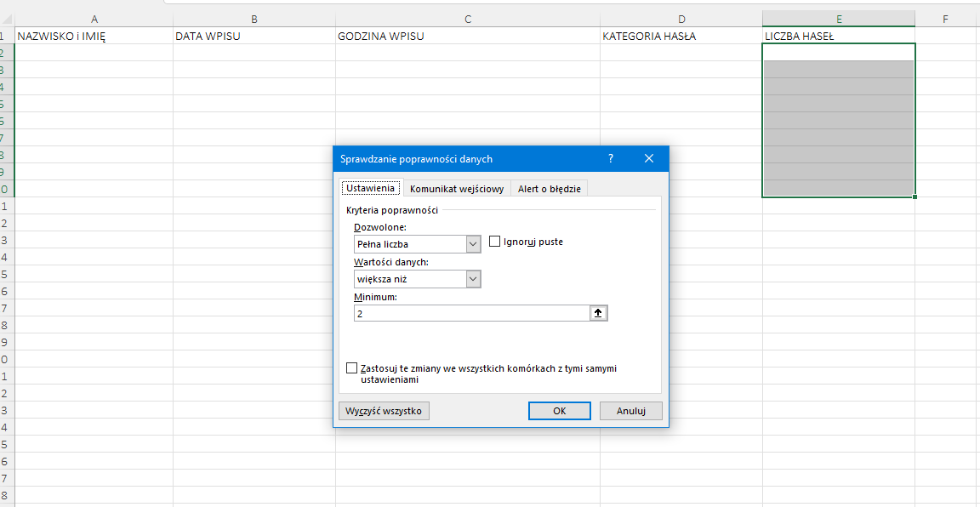Image resolution: width=980 pixels, height=507 pixels.
Task: Click the Anuluj button
Action: 630,411
